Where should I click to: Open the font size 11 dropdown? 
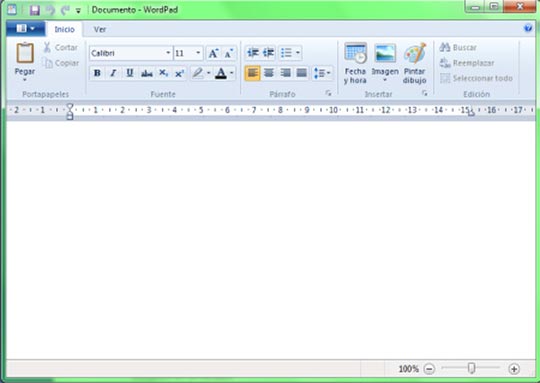(198, 53)
